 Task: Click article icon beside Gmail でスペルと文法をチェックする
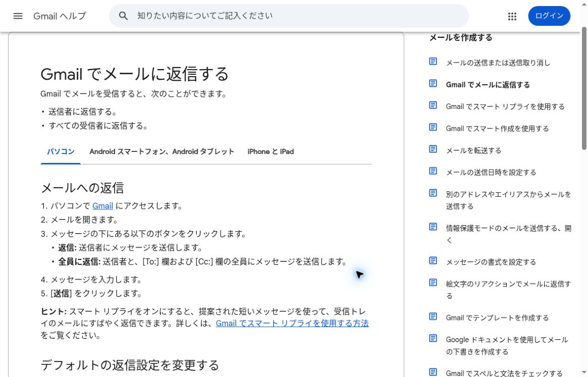tap(433, 372)
